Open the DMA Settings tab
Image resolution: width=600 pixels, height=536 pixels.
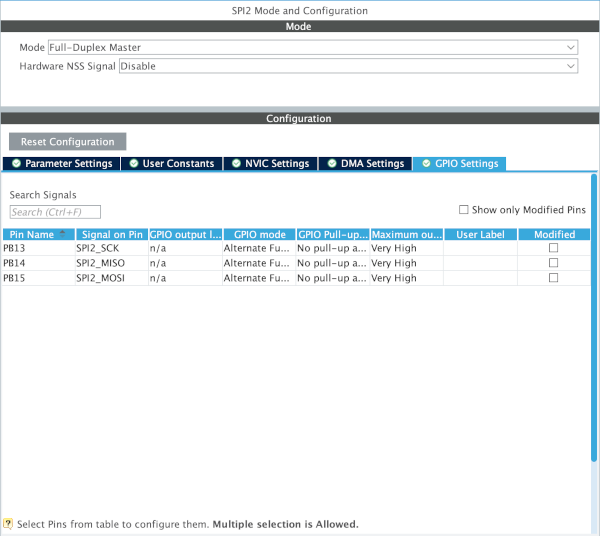tap(364, 164)
